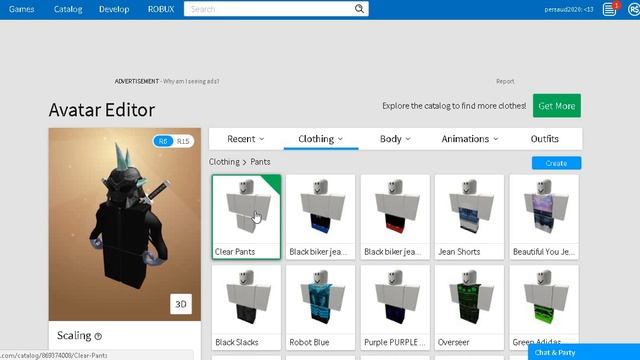Open Catalog in the top navigation
This screenshot has width=640, height=360.
click(68, 9)
